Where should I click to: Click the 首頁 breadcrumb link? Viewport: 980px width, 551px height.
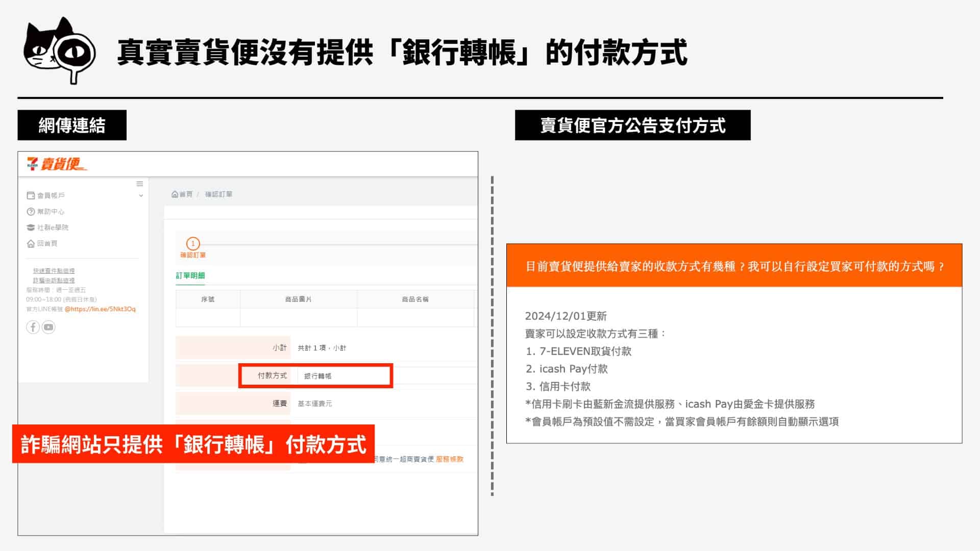click(186, 194)
